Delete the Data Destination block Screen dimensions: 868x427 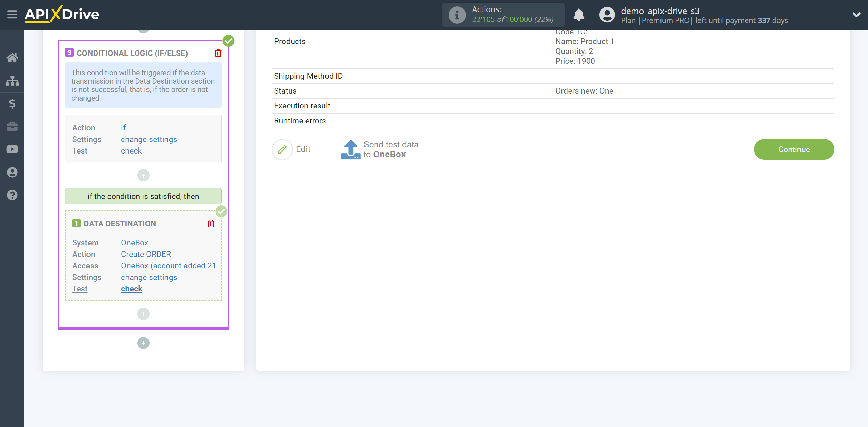click(x=211, y=223)
